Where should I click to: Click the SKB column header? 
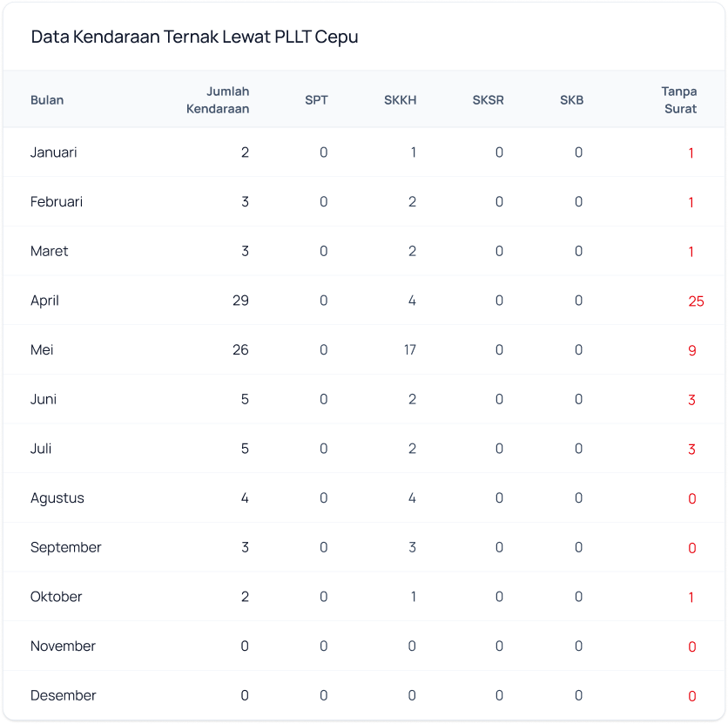(571, 99)
